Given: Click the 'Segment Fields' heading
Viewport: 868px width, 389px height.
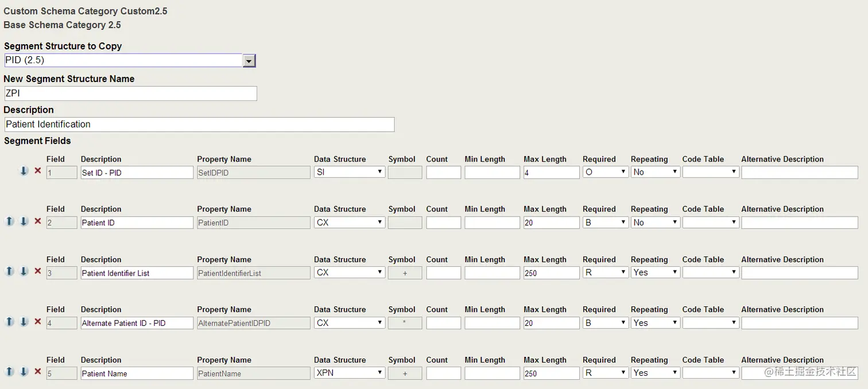Looking at the screenshot, I should pos(37,141).
